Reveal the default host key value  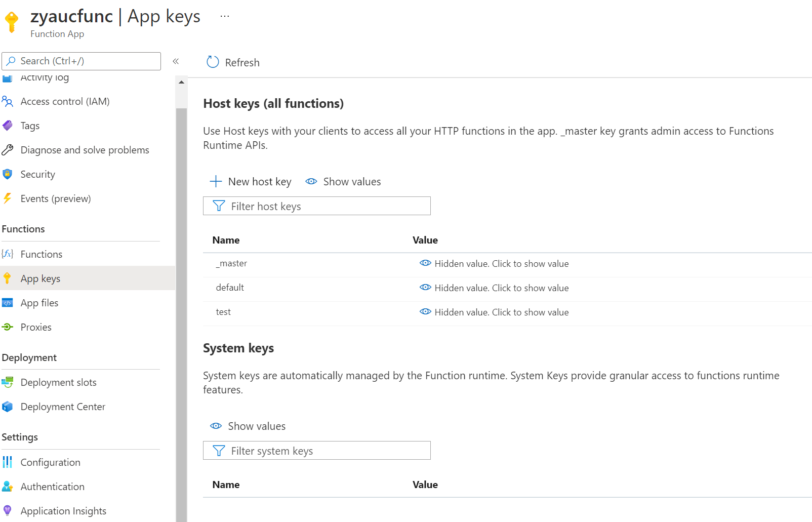(425, 288)
